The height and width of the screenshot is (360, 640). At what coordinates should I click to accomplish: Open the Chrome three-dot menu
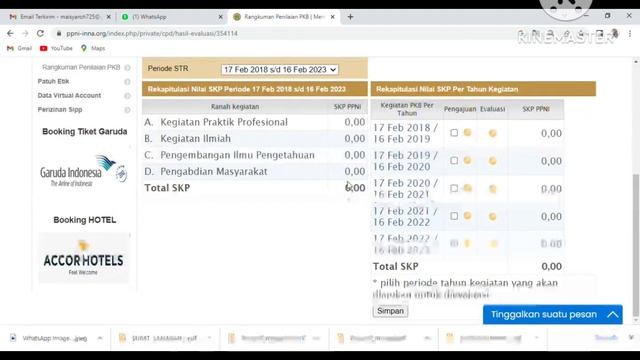[630, 33]
